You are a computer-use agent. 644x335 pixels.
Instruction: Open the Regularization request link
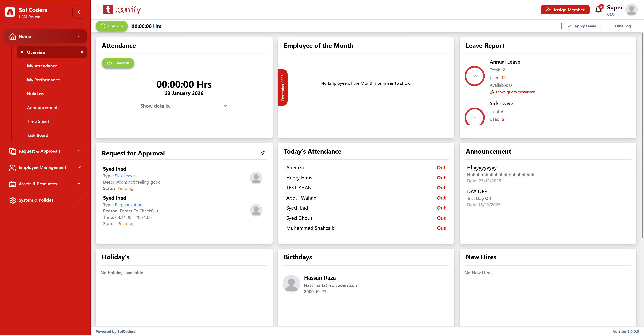[128, 205]
